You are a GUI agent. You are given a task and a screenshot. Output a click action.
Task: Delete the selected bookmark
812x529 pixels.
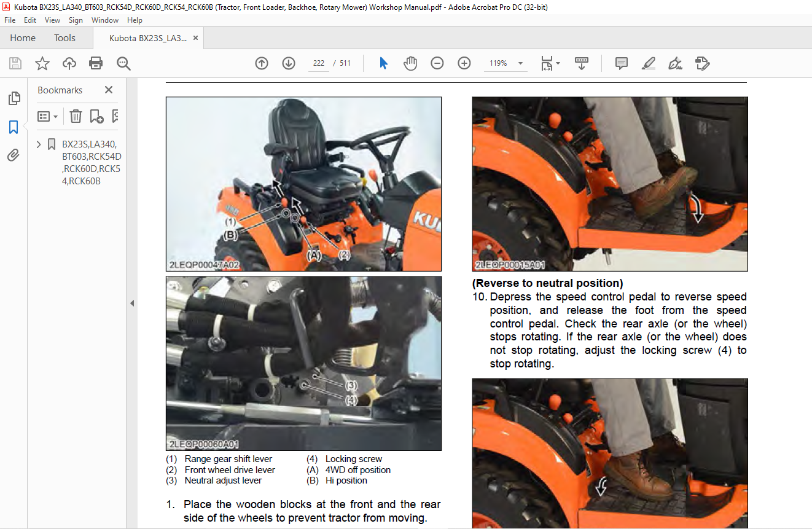76,116
